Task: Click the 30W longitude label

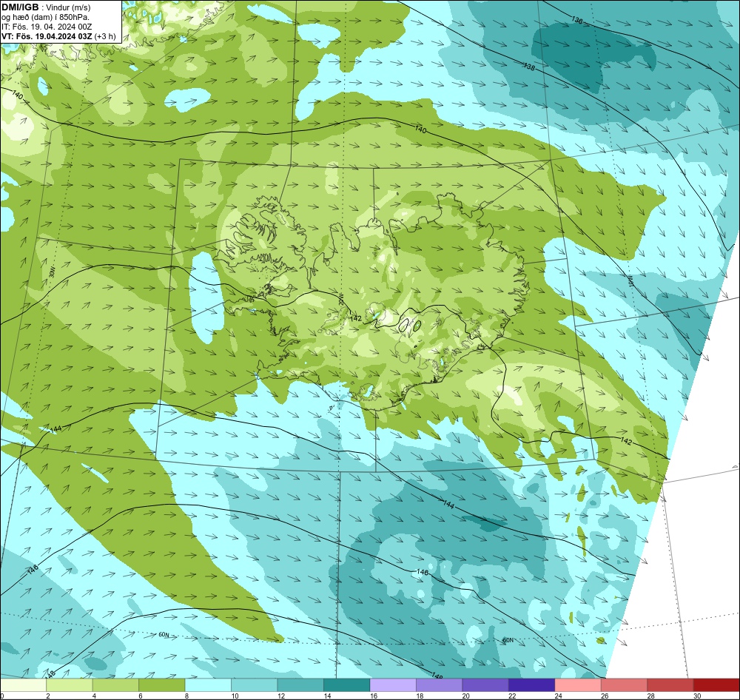Action: (52, 272)
